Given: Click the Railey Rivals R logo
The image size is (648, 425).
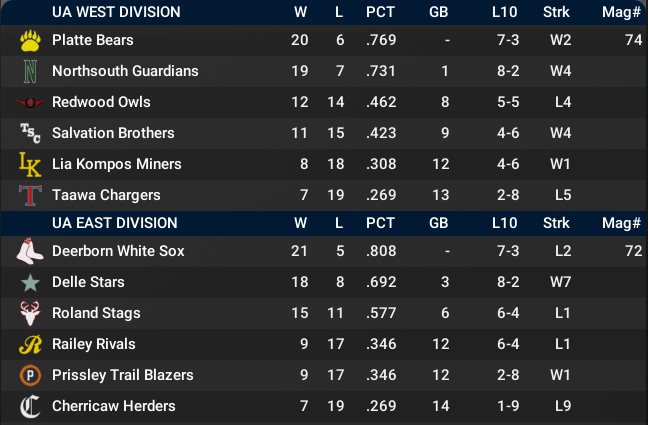Looking at the screenshot, I should coord(30,345).
